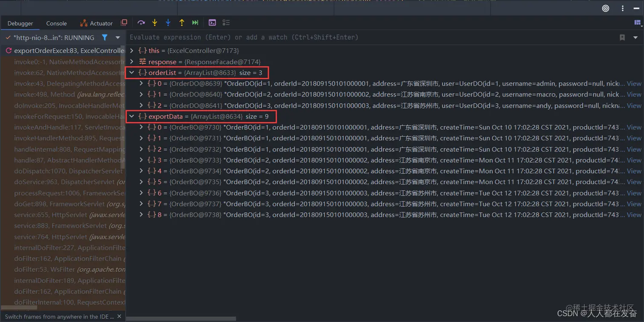Click View link for OrderBO@9733
This screenshot has height=322, width=644.
click(x=634, y=160)
